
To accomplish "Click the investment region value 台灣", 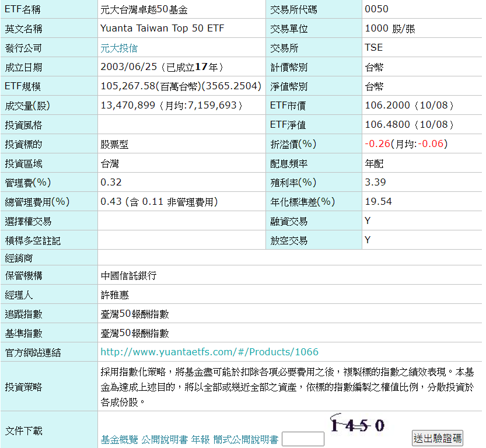I will (x=110, y=163).
